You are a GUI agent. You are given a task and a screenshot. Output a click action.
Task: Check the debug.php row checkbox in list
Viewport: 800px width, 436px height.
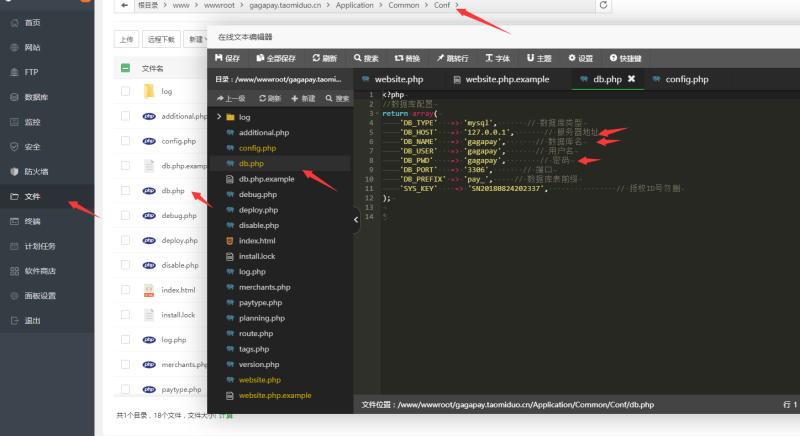click(126, 215)
